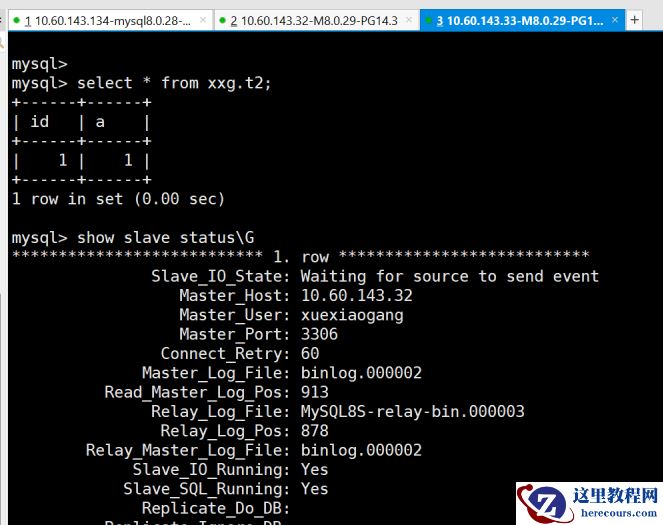
Task: Click '1 row in set (0.00 sec)' text
Action: point(118,199)
